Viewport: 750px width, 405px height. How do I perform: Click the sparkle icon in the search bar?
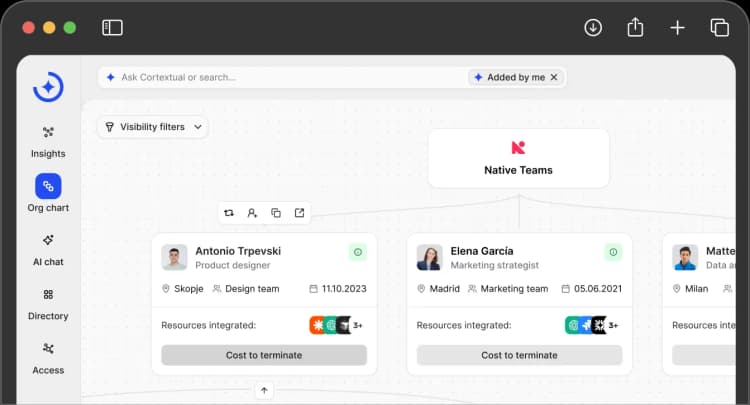click(110, 77)
